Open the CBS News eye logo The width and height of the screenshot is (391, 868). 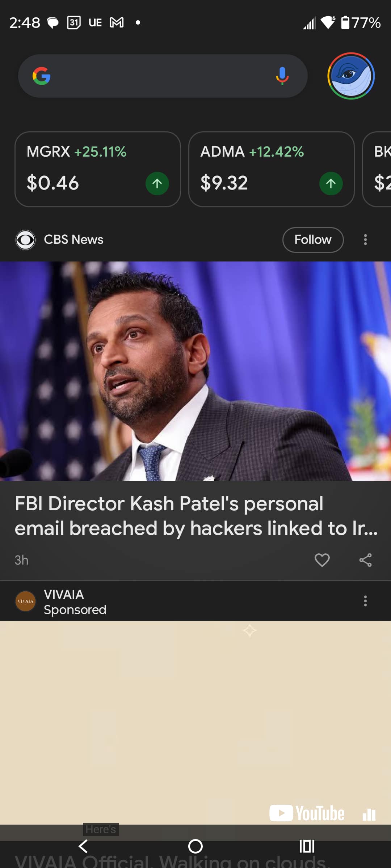click(x=25, y=239)
